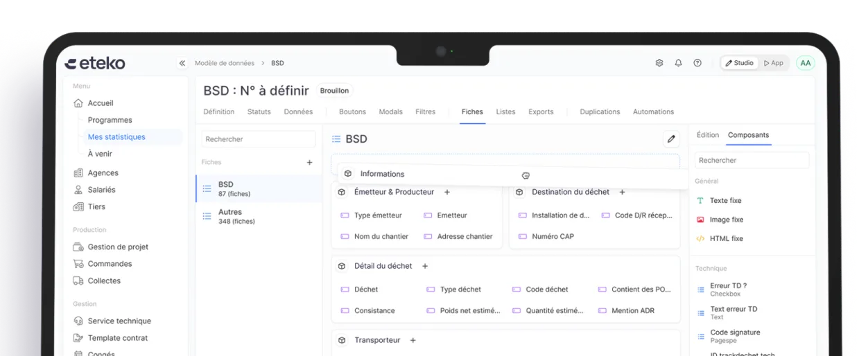Open the Listes tab
Screen dimensions: 868x356
(506, 112)
